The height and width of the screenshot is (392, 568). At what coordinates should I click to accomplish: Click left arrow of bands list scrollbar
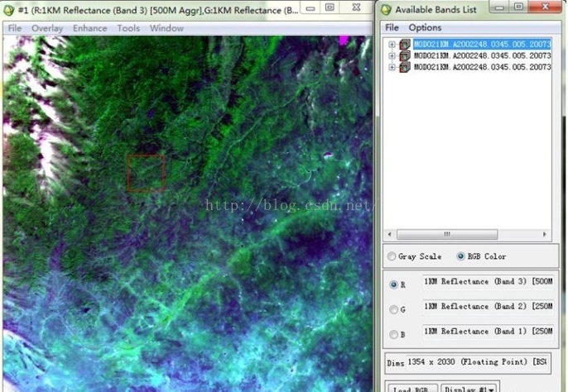(x=389, y=234)
